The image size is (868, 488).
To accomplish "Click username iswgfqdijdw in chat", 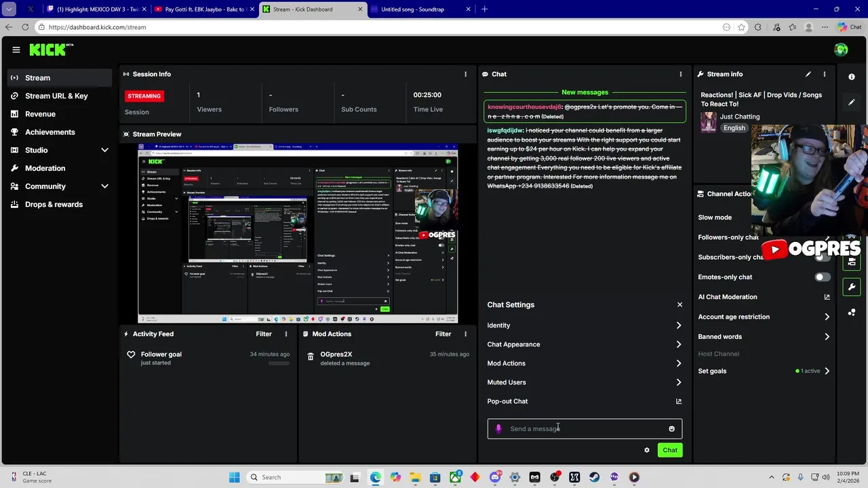I will point(505,130).
